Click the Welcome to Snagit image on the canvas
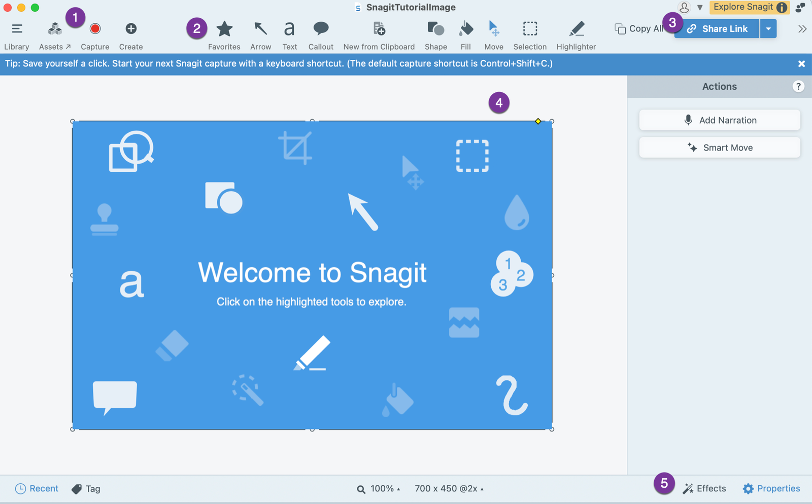 312,275
